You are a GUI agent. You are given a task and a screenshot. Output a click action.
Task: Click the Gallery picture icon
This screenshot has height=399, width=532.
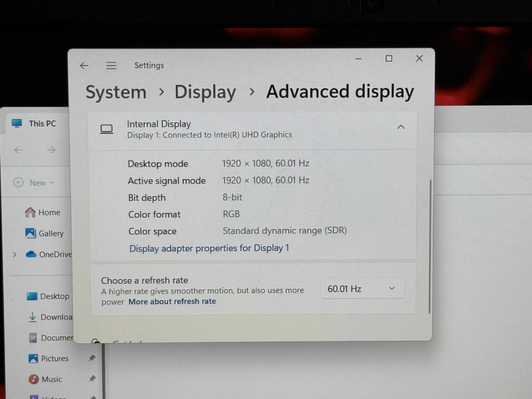31,233
